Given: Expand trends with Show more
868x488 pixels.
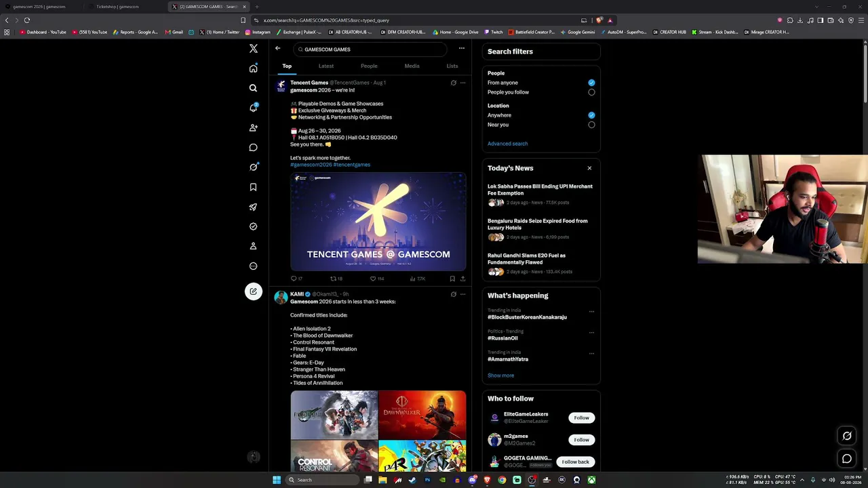Looking at the screenshot, I should 500,375.
